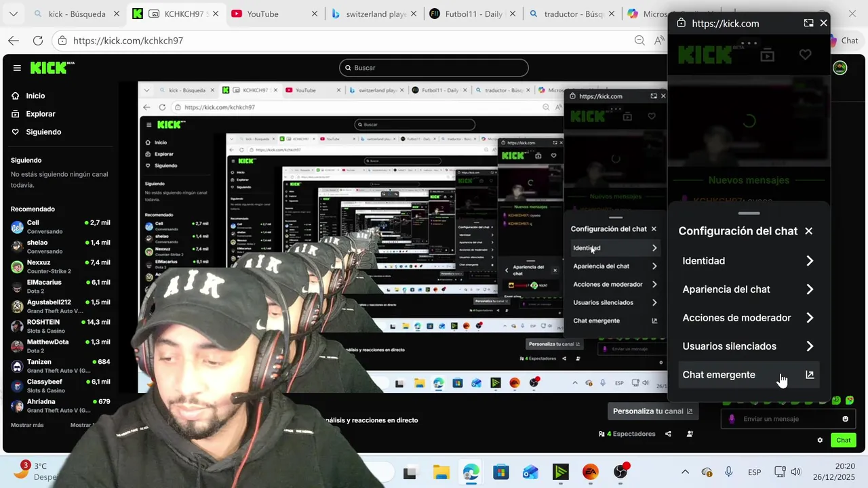Click the share icon beside Espectadores
The height and width of the screenshot is (488, 868).
tap(668, 434)
